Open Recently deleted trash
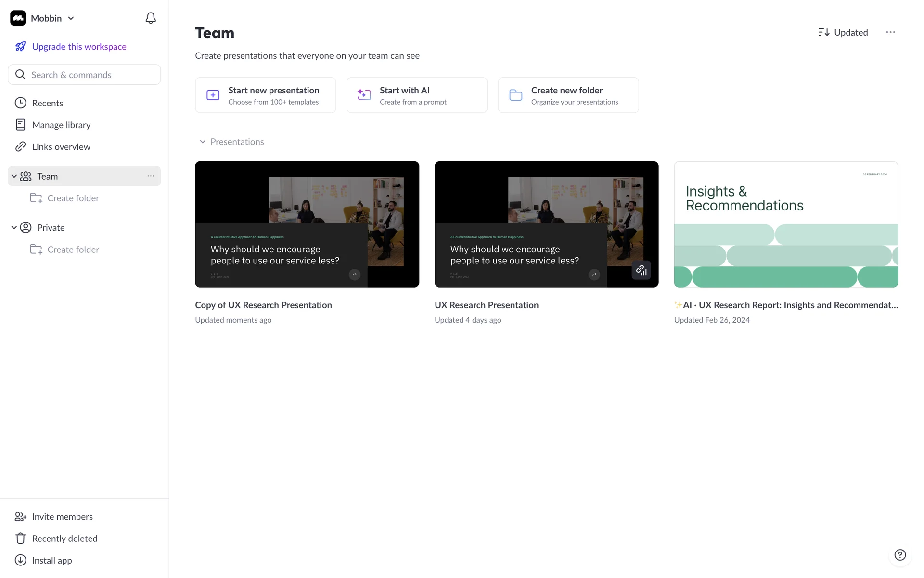This screenshot has width=924, height=578. [64, 539]
